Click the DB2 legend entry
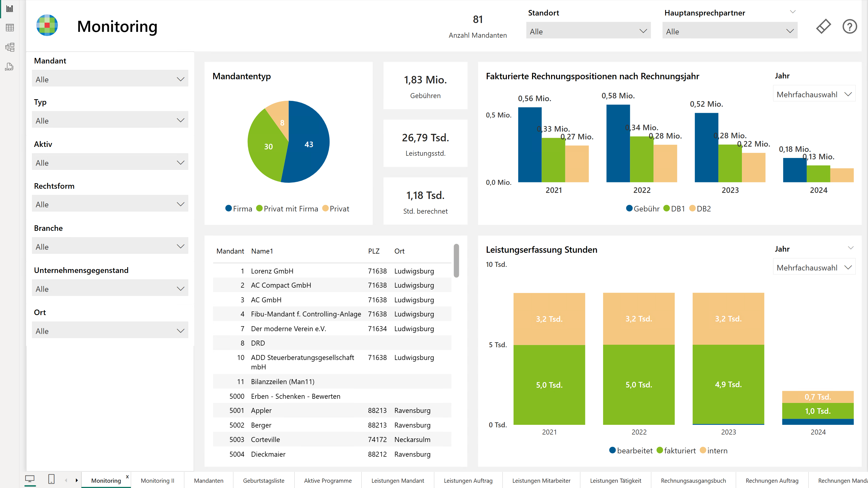The image size is (868, 488). point(700,209)
